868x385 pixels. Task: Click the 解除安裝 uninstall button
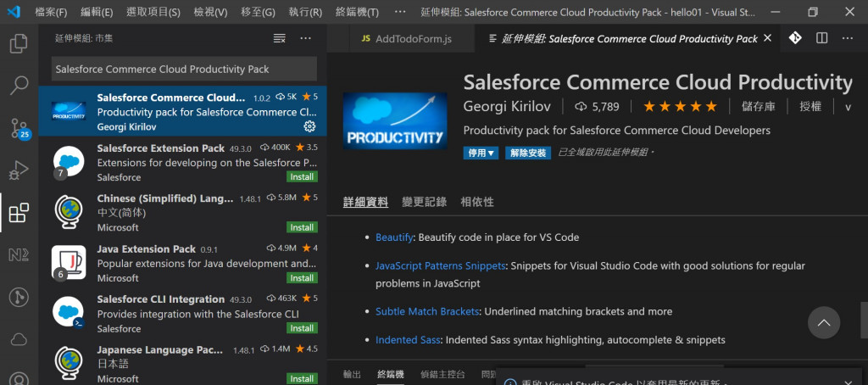pyautogui.click(x=528, y=153)
